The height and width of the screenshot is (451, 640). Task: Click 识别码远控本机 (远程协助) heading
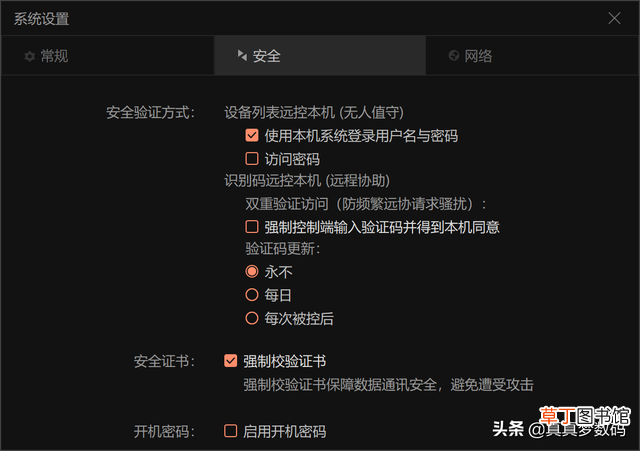tap(307, 181)
